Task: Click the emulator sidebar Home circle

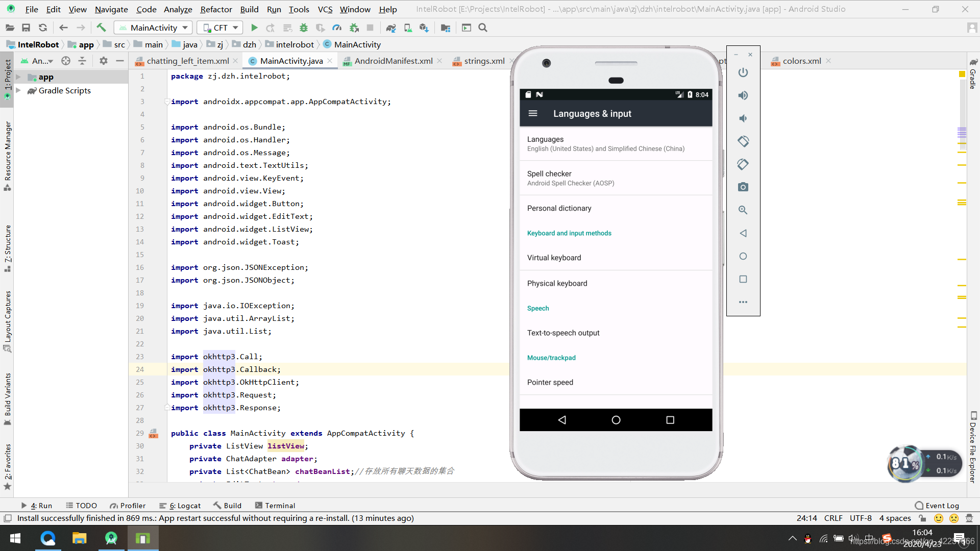Action: (743, 256)
